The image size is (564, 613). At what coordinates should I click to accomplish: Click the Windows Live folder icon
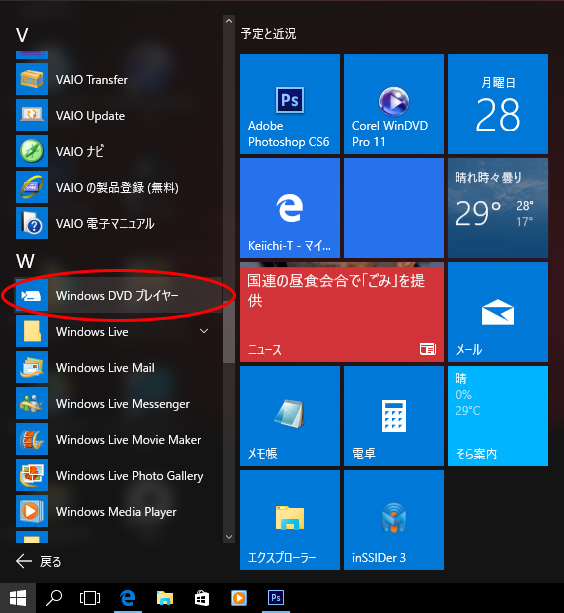pos(32,332)
